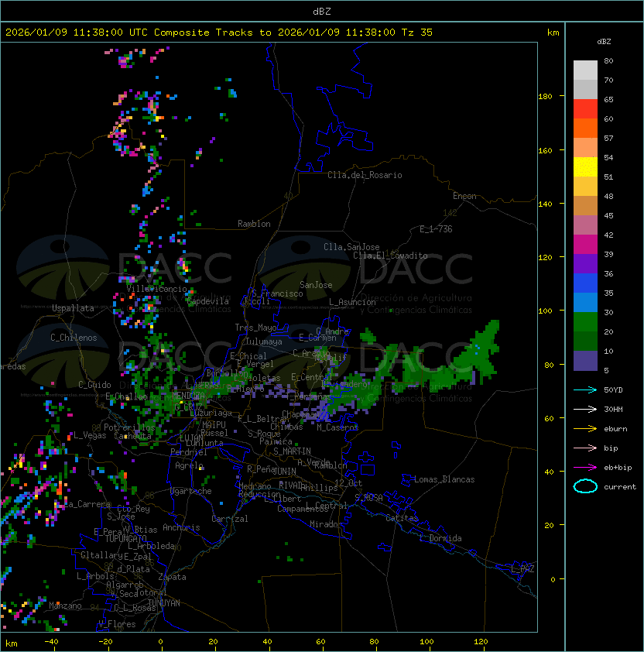Click the cyan 50YD arrow legend icon
Screen dimensions: 644x652
[x=585, y=389]
